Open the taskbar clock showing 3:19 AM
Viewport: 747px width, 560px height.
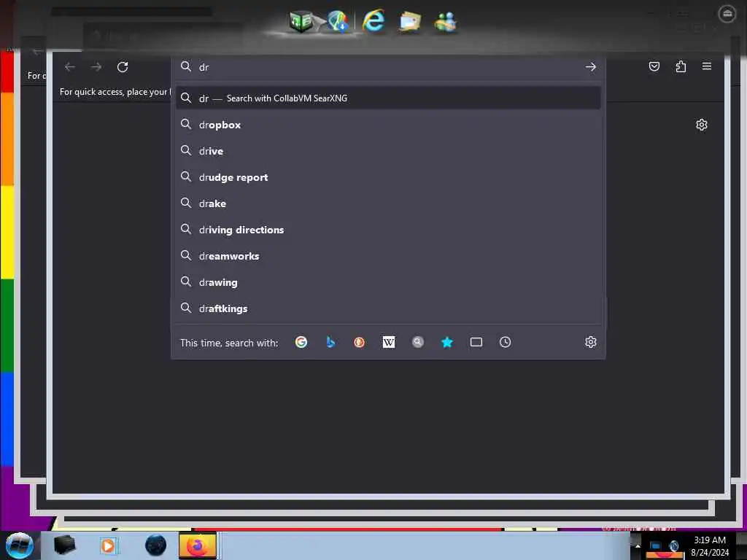point(710,546)
